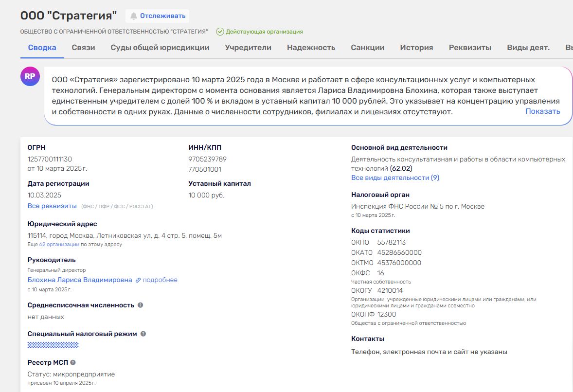
Task: Select the ОГРН number 1257700111130
Action: click(x=50, y=160)
